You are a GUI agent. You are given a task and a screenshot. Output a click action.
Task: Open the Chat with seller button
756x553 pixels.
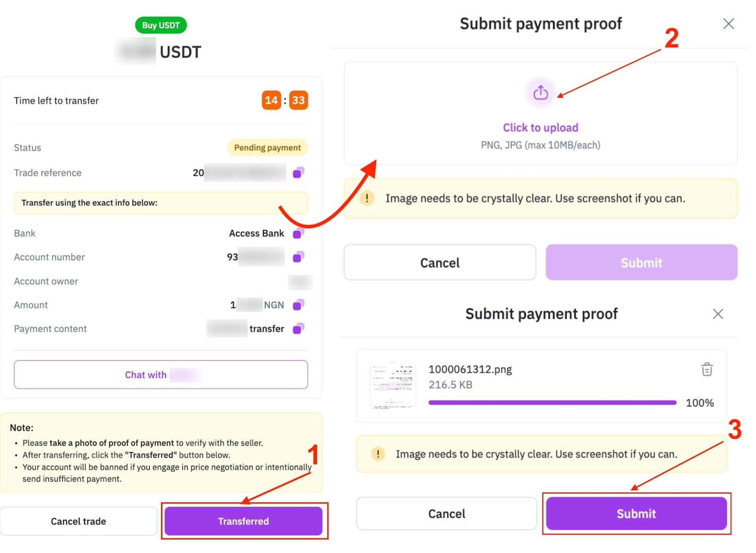[x=161, y=374]
